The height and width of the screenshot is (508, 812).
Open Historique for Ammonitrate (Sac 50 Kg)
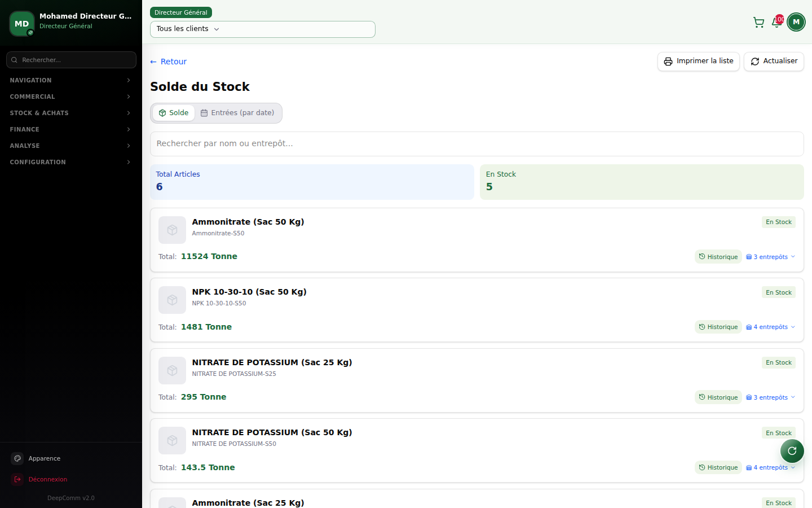(718, 257)
